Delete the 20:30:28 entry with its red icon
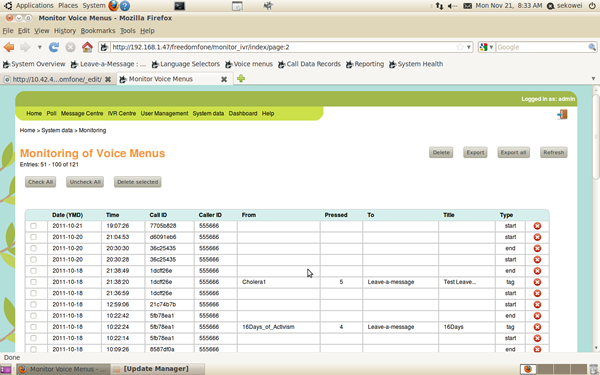The image size is (600, 375). point(537,259)
